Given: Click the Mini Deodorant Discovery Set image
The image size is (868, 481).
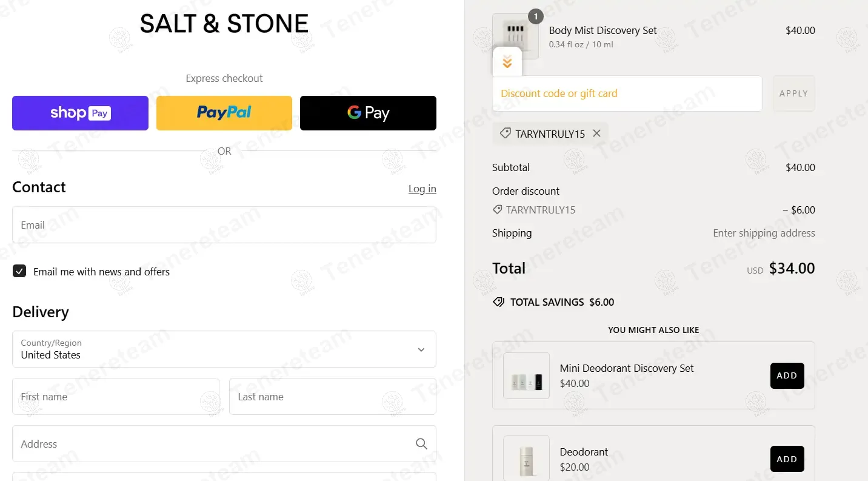Looking at the screenshot, I should [x=526, y=376].
